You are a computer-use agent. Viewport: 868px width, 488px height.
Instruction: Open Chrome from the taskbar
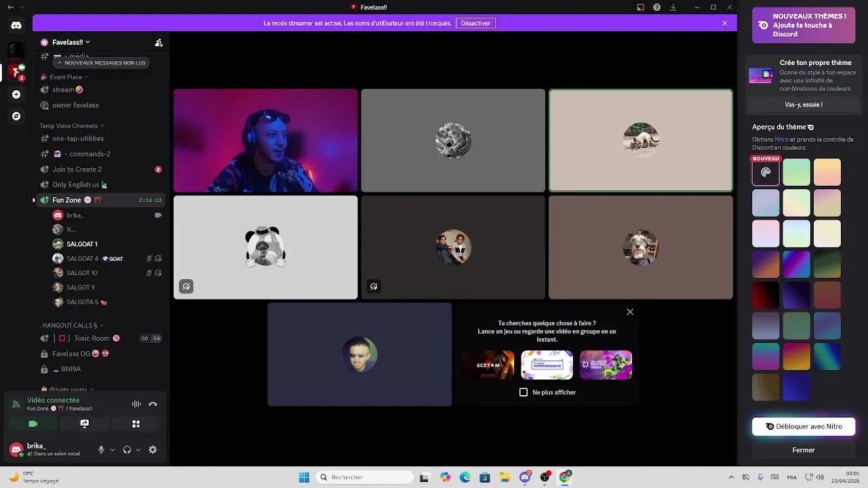(564, 477)
